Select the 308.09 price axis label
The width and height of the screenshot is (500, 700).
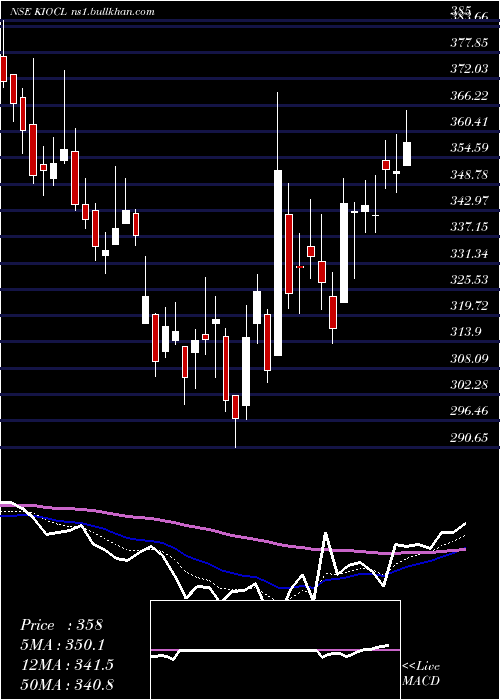(469, 358)
